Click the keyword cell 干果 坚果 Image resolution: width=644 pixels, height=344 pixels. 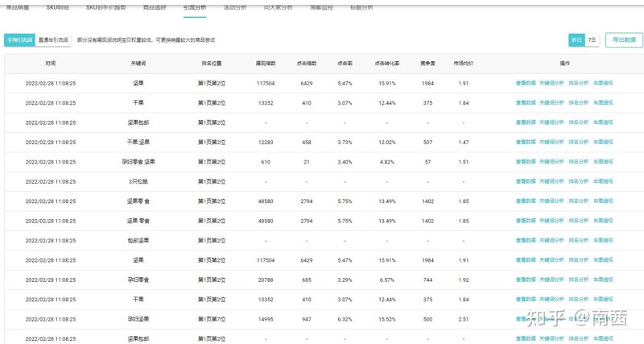pyautogui.click(x=138, y=143)
